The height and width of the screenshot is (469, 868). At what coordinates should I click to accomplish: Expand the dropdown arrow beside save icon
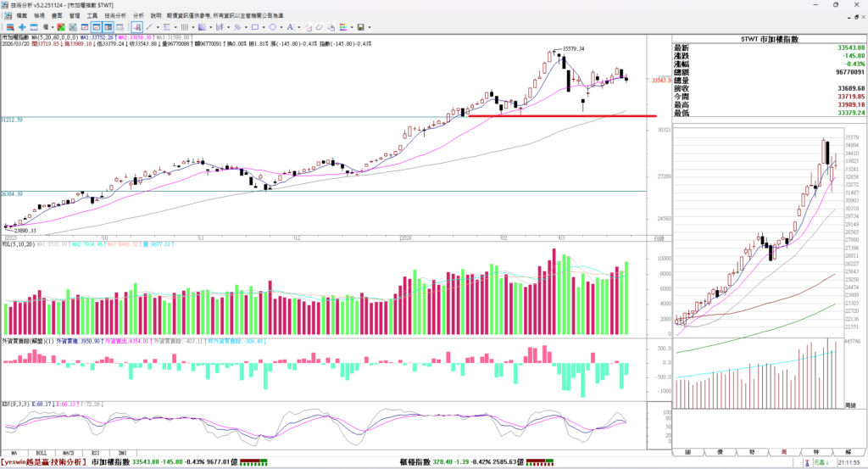point(370,27)
